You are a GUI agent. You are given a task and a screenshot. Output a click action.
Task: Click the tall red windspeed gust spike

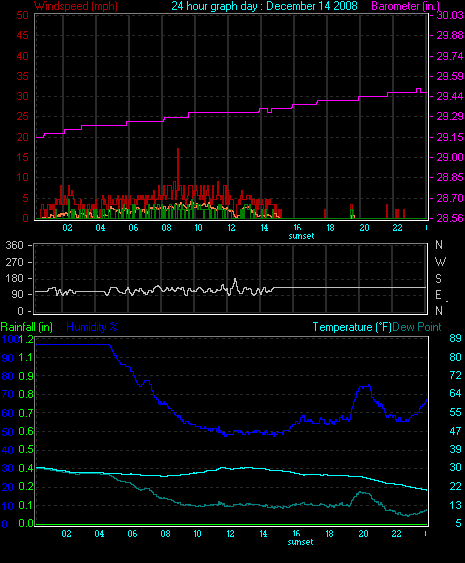point(178,169)
